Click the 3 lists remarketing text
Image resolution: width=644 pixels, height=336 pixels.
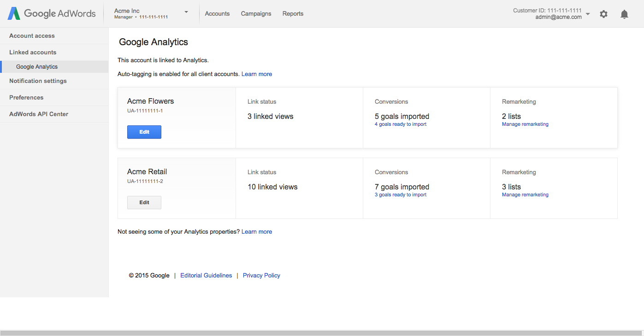(x=511, y=187)
